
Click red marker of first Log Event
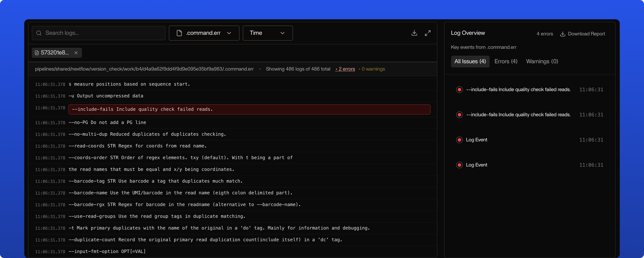[459, 140]
